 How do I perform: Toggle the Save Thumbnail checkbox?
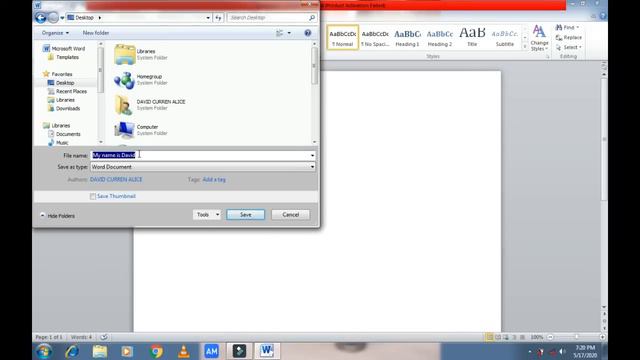pos(93,196)
